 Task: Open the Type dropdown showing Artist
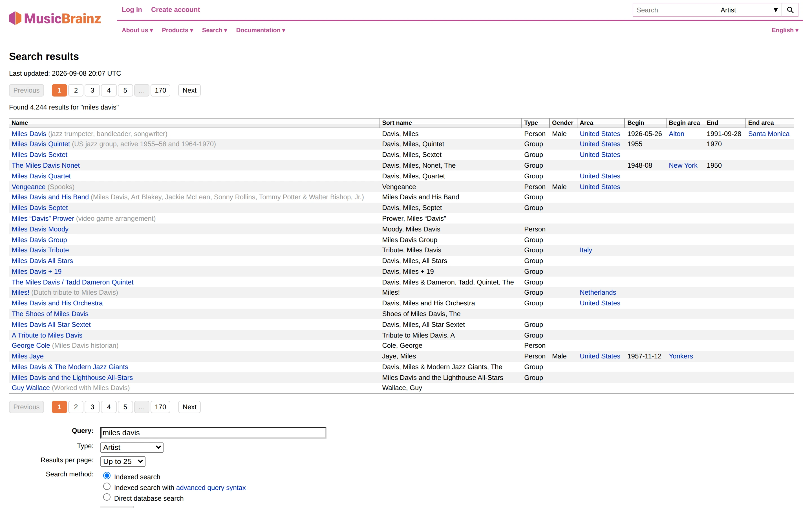point(132,447)
